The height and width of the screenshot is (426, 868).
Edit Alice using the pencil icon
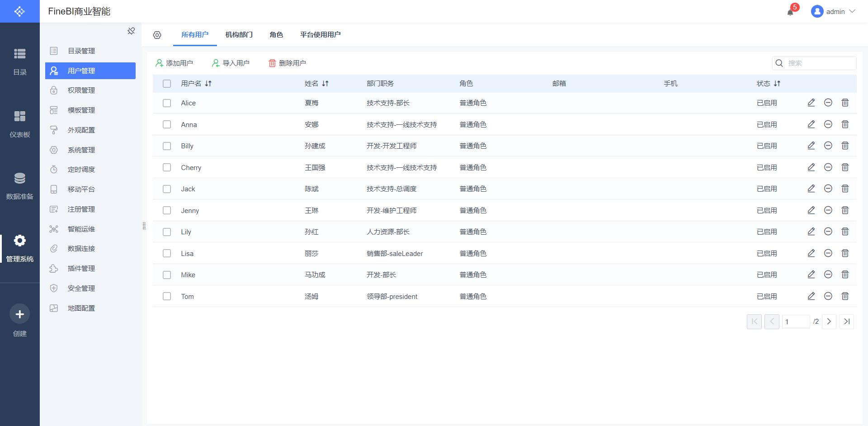click(x=811, y=103)
